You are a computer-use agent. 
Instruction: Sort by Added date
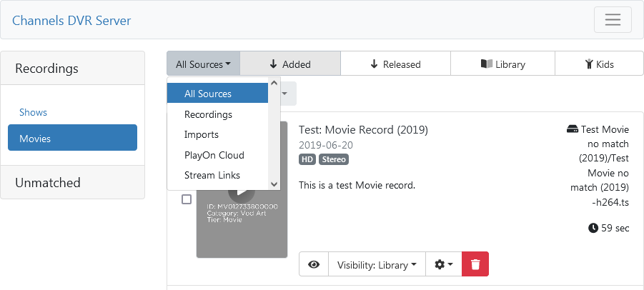click(x=290, y=64)
